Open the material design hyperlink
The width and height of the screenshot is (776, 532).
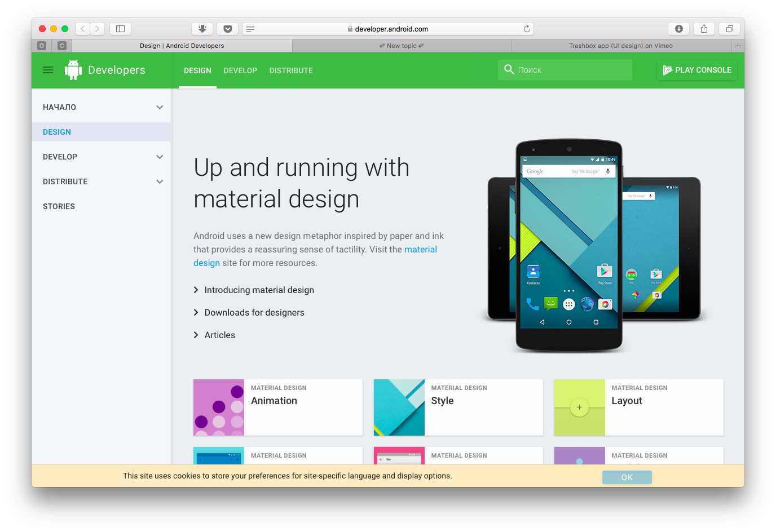coord(421,249)
